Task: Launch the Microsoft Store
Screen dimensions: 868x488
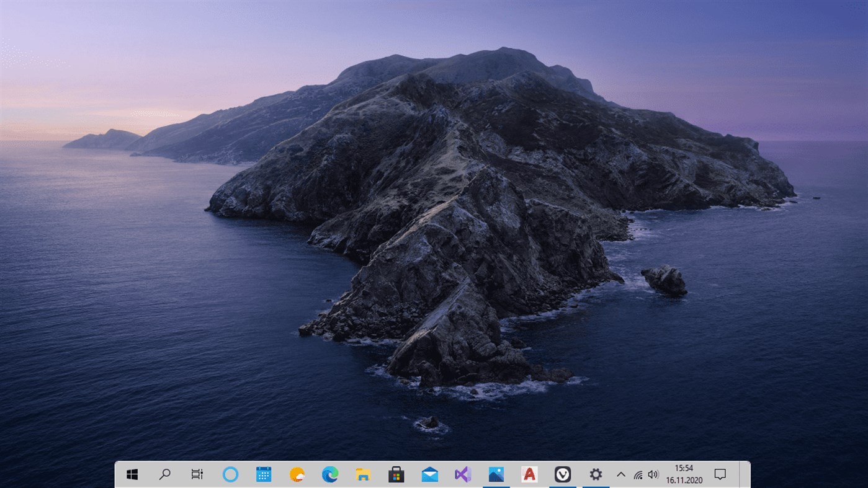Action: click(x=396, y=474)
